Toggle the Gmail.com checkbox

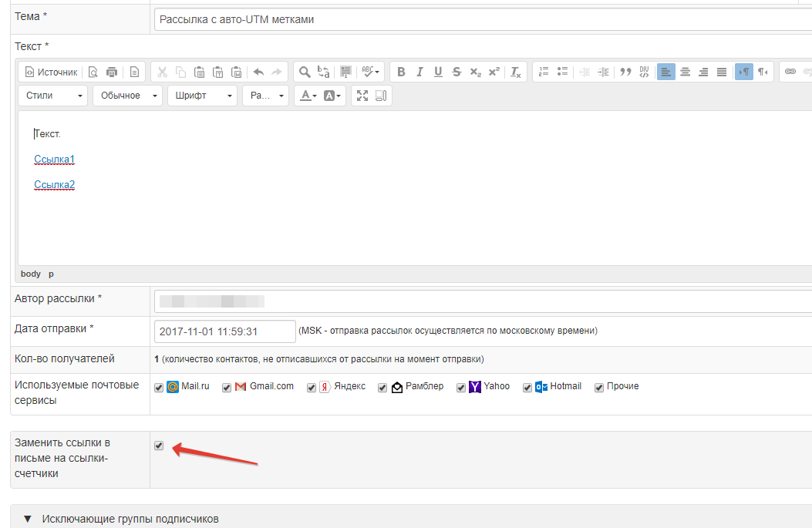click(x=227, y=388)
